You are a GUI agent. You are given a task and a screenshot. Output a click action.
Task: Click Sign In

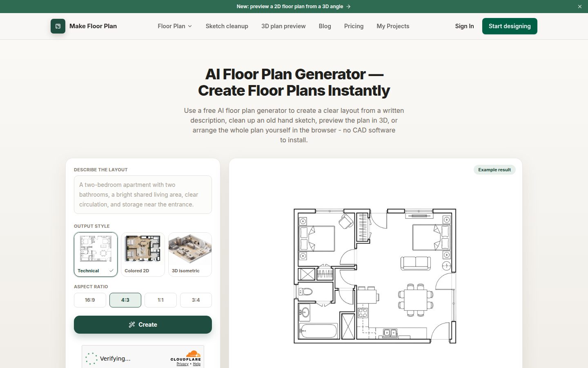pos(464,26)
